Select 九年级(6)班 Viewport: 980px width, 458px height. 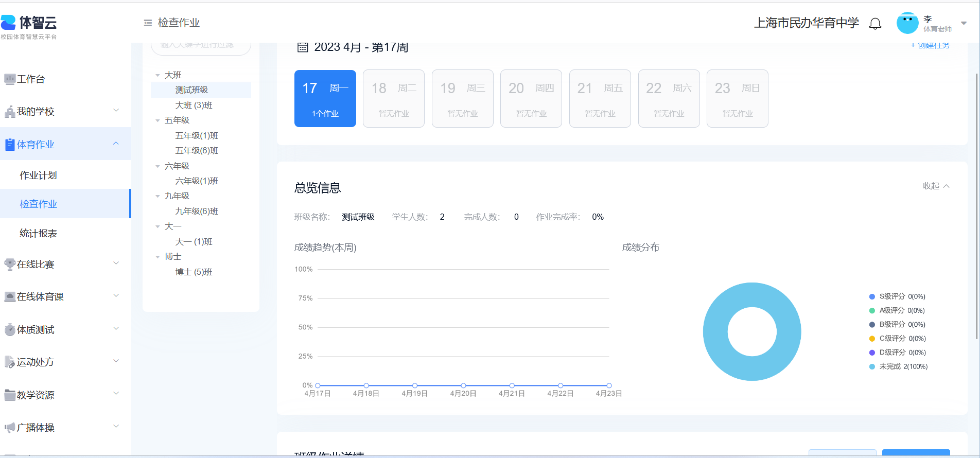tap(197, 211)
